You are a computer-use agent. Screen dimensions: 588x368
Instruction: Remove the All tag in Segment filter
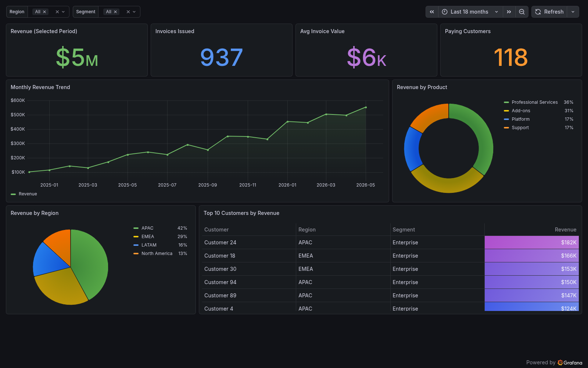pos(115,12)
